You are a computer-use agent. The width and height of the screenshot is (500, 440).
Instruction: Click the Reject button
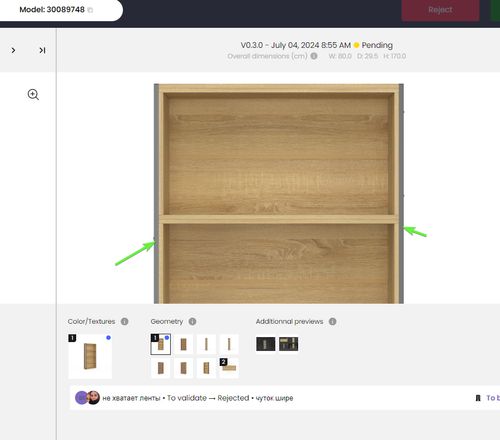coord(440,10)
